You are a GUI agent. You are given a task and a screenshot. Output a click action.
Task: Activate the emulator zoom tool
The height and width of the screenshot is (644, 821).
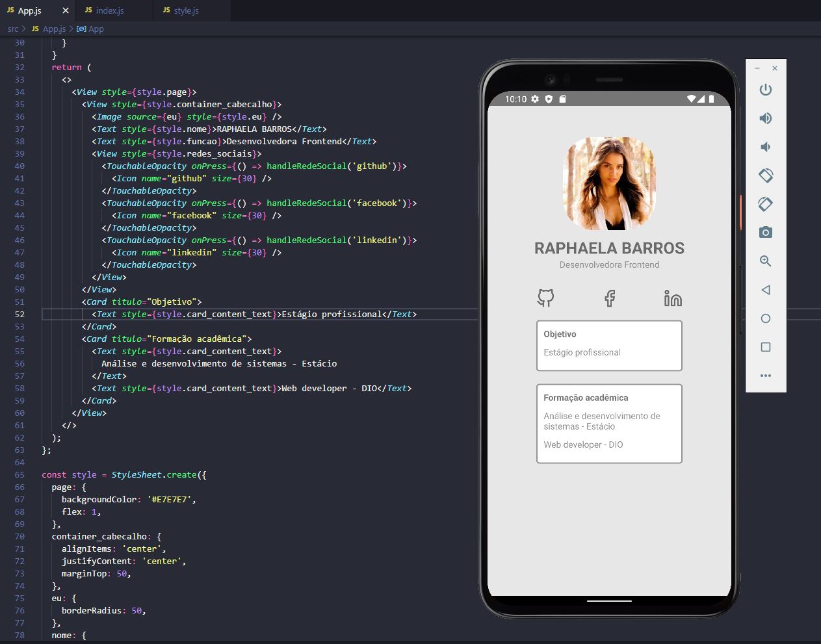(765, 261)
